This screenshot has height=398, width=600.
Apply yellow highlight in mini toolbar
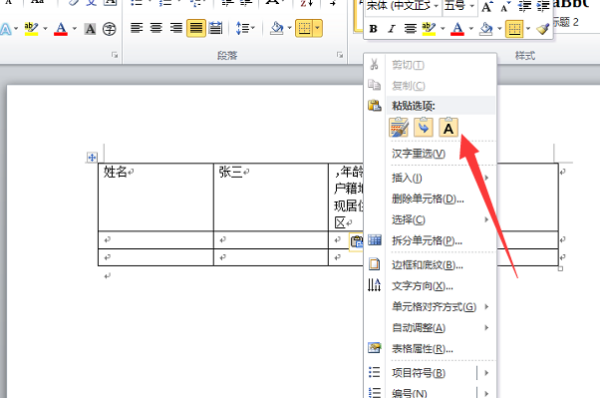[429, 29]
